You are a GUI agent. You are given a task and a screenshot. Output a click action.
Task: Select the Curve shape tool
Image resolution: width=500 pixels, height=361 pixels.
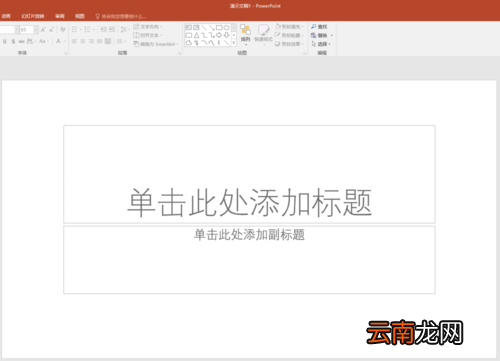(211, 43)
